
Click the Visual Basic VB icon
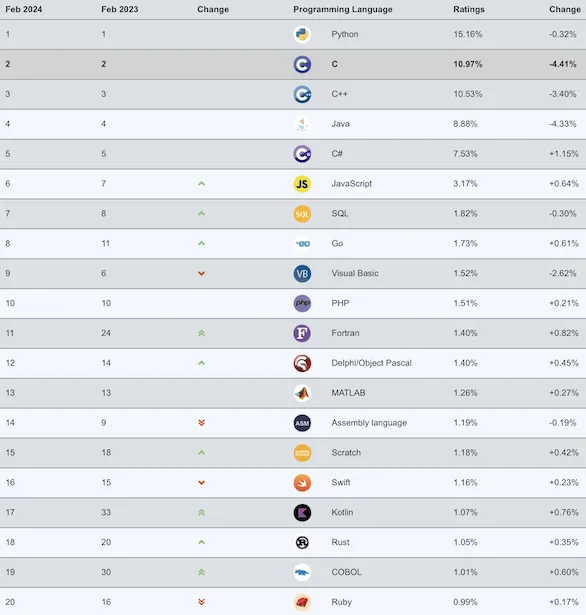click(x=302, y=273)
